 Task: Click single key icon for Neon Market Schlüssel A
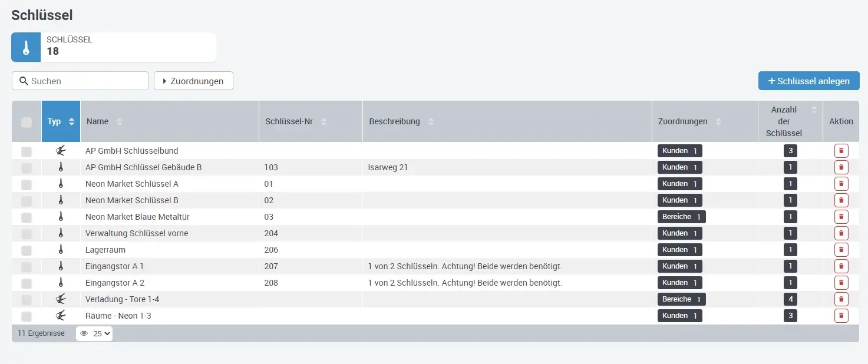tap(61, 184)
